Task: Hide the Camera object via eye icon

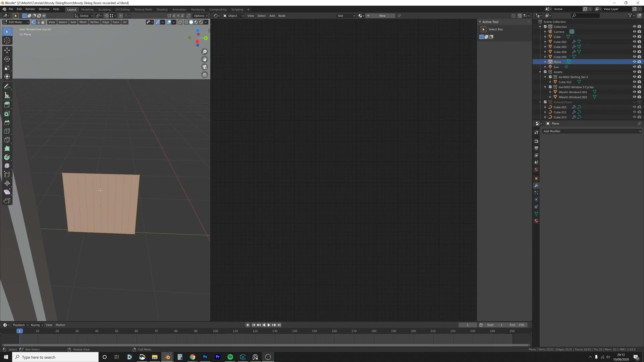Action: (x=634, y=32)
